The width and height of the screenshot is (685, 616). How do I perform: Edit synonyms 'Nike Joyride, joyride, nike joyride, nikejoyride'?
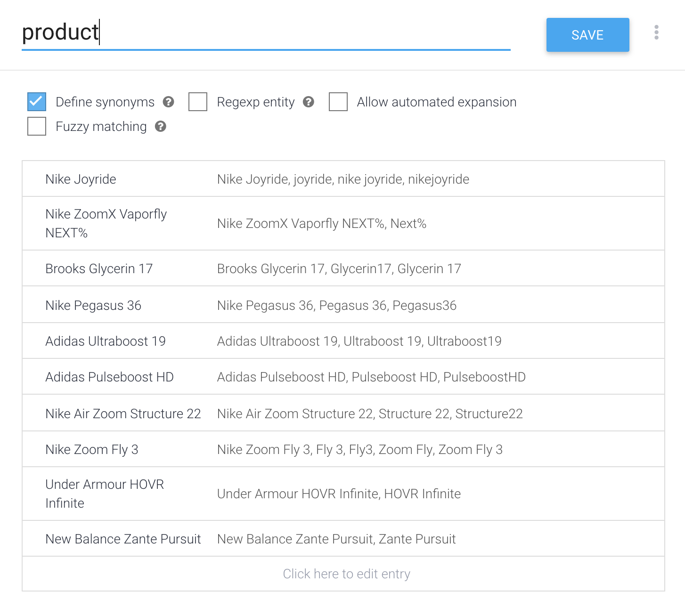(x=343, y=179)
